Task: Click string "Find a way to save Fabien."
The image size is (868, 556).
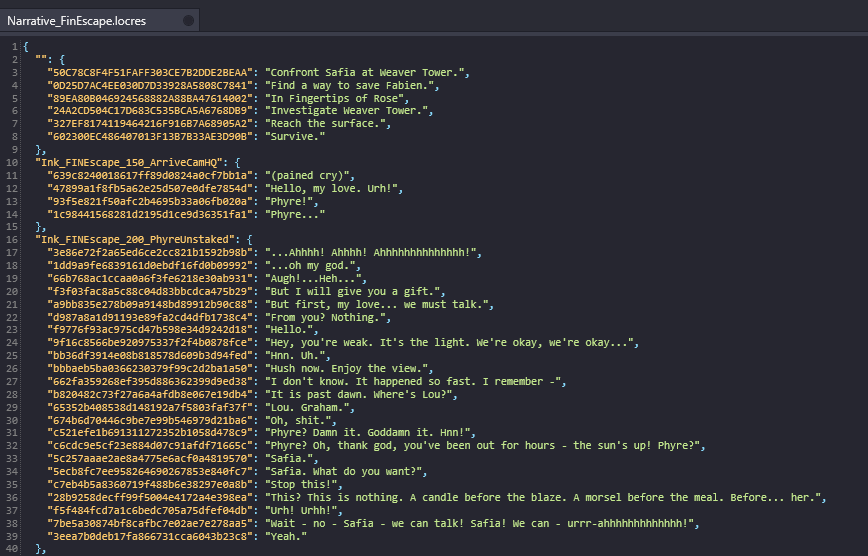Action: [349, 85]
